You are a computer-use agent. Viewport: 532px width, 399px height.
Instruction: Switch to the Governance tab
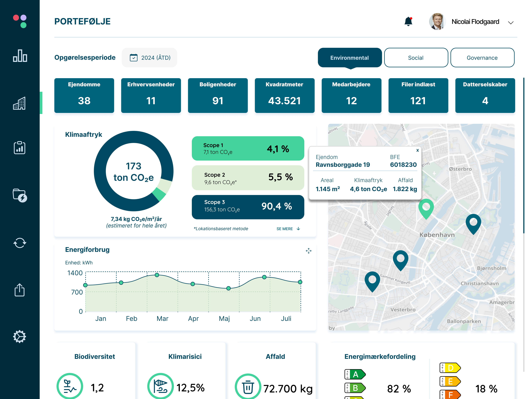click(x=482, y=58)
